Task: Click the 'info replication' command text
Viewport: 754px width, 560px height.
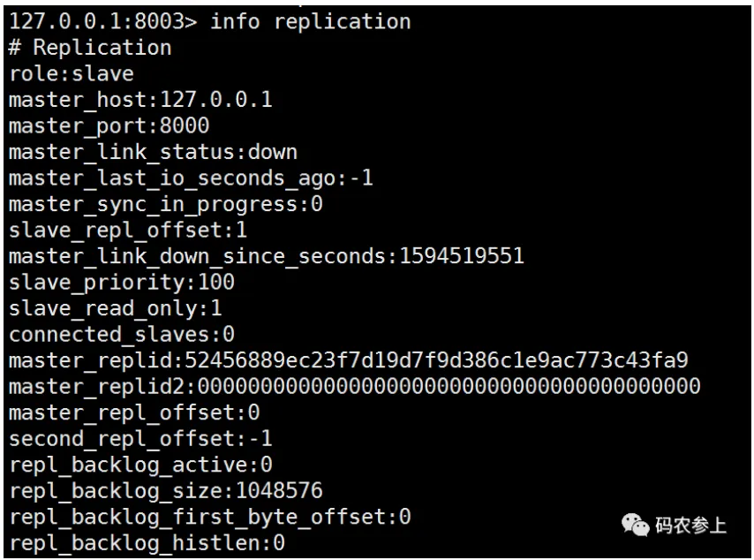Action: pos(310,21)
